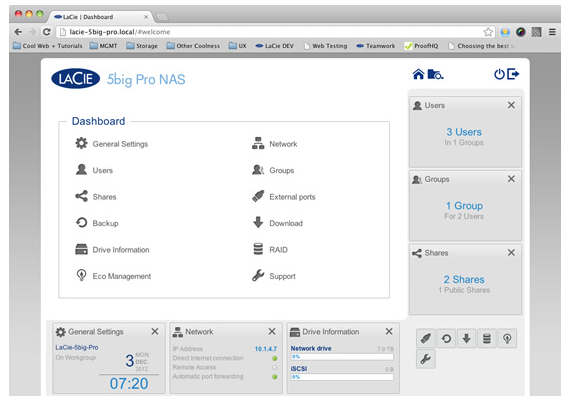
Task: Click the LaCie-5big-Pro device name
Action: [77, 348]
